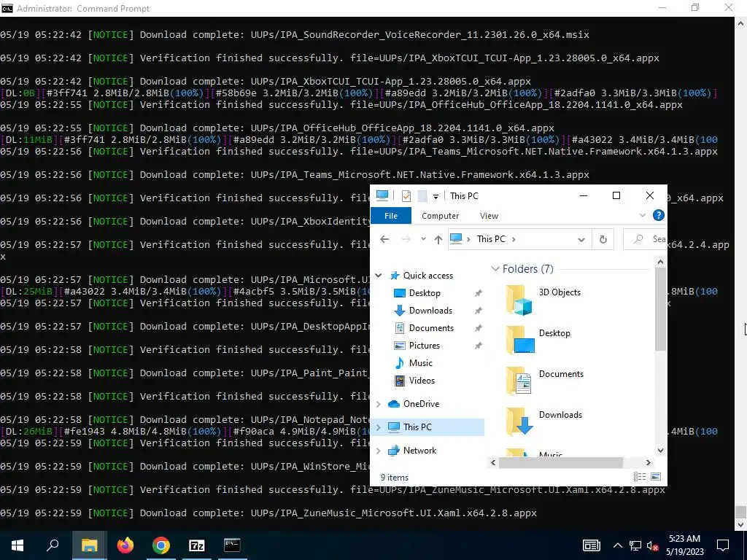Launch Firefox from taskbar
The height and width of the screenshot is (560, 747).
125,545
